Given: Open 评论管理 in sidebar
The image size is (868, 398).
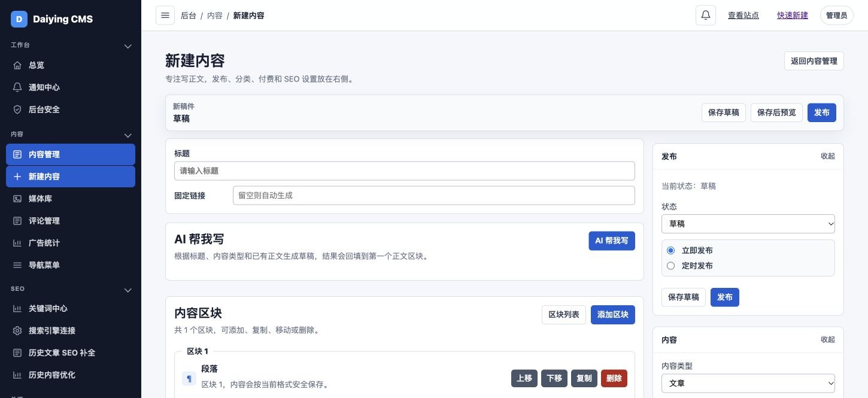Looking at the screenshot, I should click(x=71, y=221).
